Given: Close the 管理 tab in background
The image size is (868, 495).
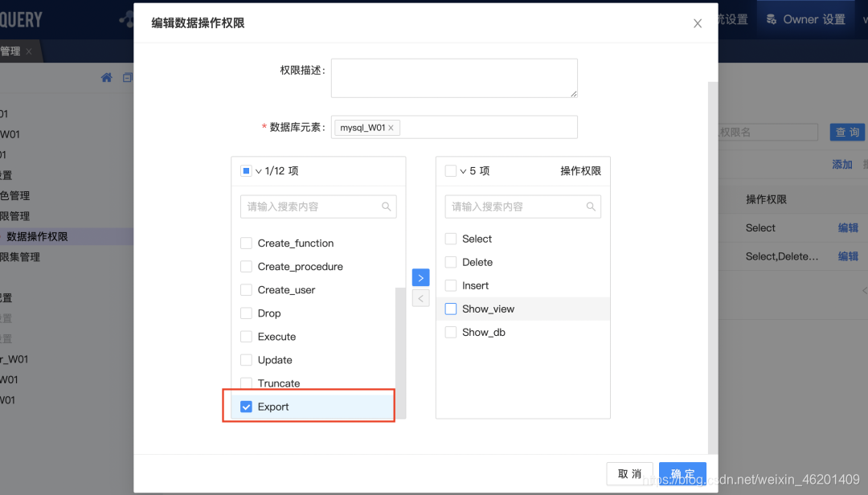Looking at the screenshot, I should click(x=29, y=51).
